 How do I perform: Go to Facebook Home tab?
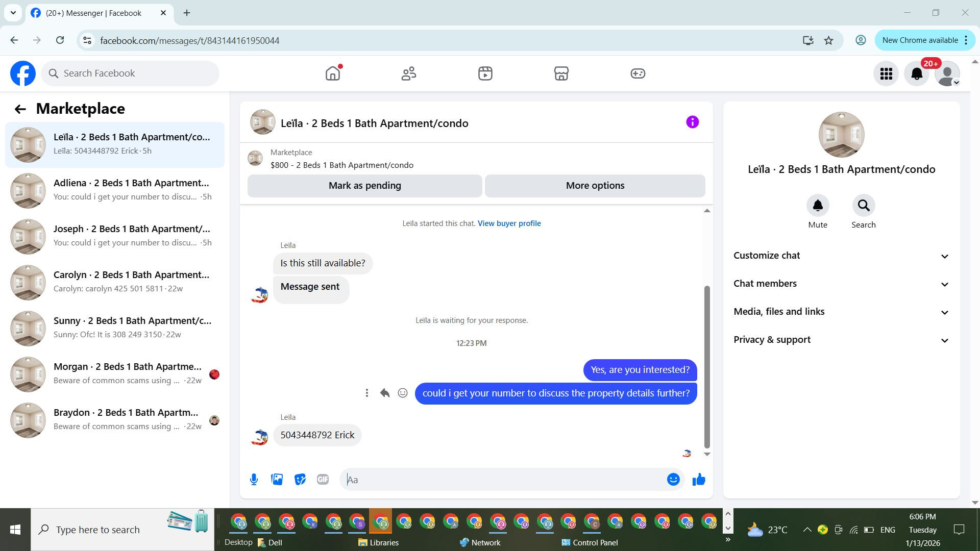332,73
